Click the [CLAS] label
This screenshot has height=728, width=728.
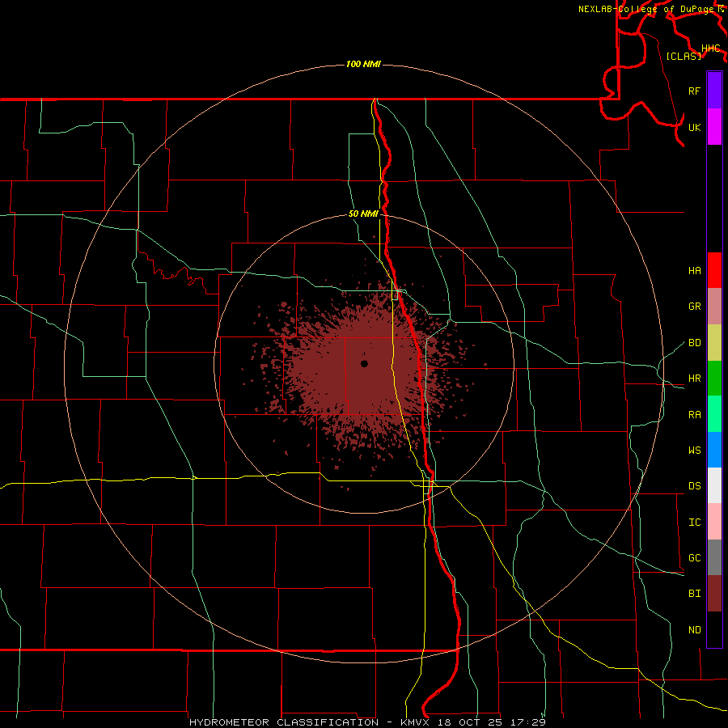pyautogui.click(x=684, y=56)
